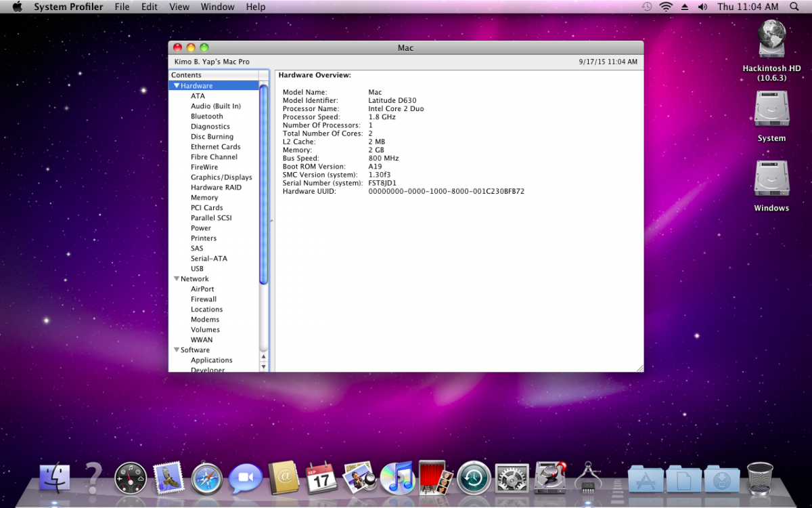The image size is (812, 508).
Task: Select Graphics/Displays item
Action: tap(221, 177)
